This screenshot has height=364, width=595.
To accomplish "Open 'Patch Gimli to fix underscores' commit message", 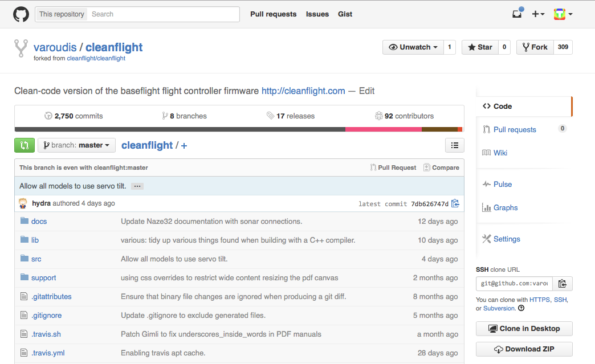I will [x=221, y=334].
